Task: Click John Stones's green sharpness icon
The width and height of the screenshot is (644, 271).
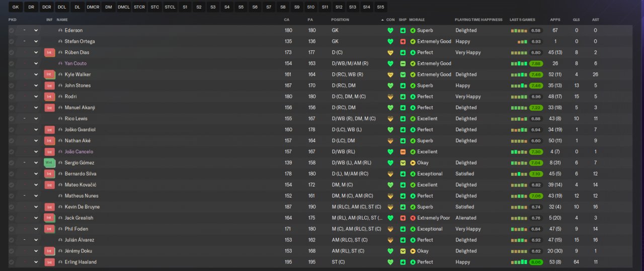Action: click(403, 85)
